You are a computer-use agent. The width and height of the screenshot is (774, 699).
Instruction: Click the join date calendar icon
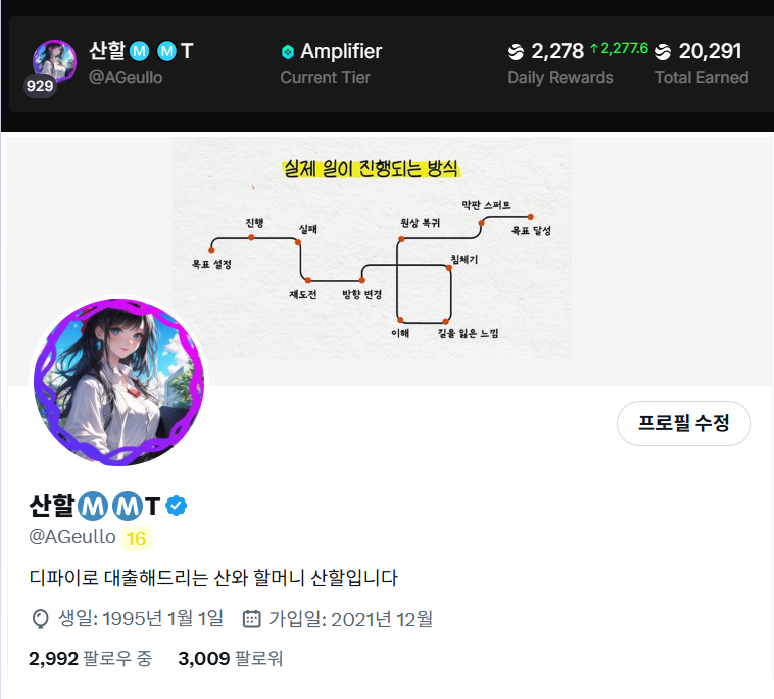click(x=251, y=619)
